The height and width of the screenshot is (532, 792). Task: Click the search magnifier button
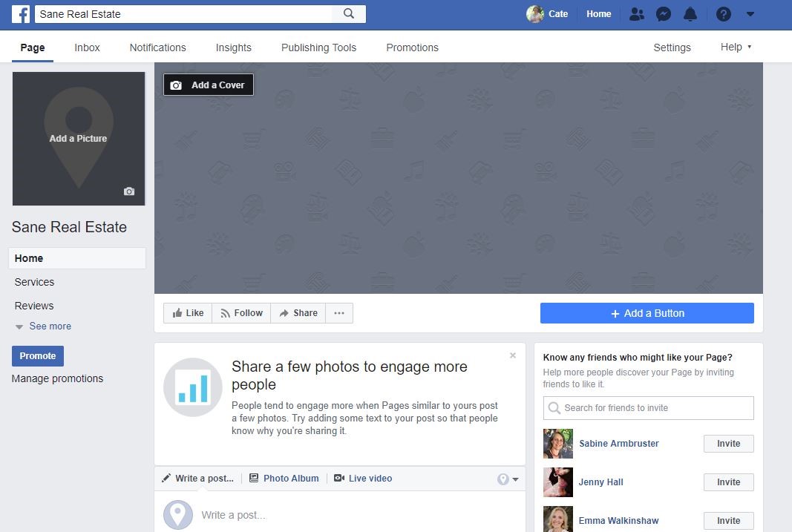[x=349, y=13]
